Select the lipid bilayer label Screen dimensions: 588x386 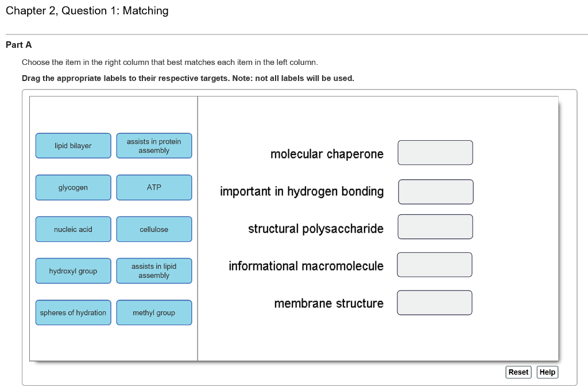point(73,145)
